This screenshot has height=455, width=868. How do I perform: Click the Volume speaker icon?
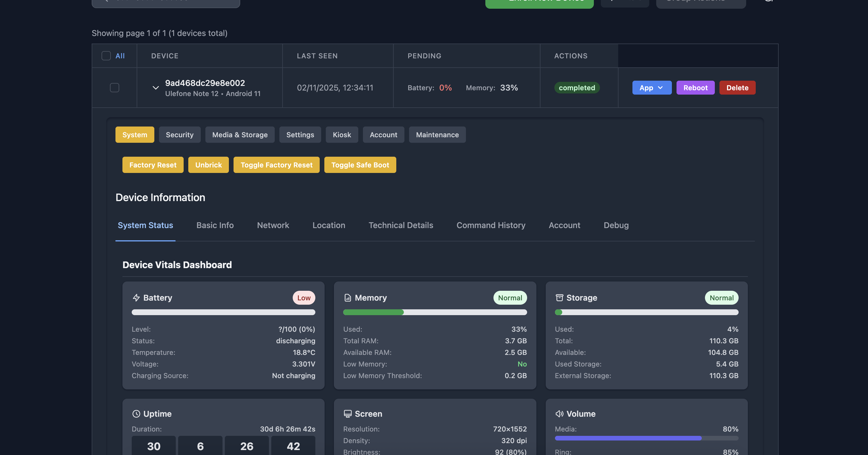559,414
